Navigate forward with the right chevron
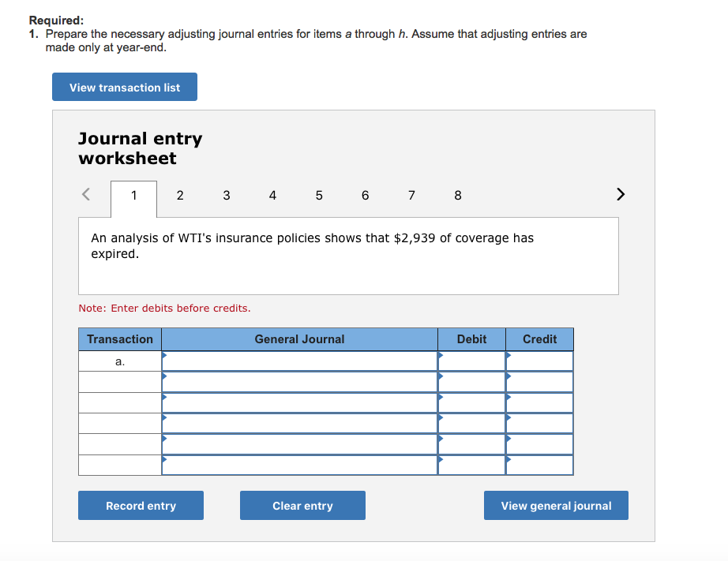 point(621,194)
